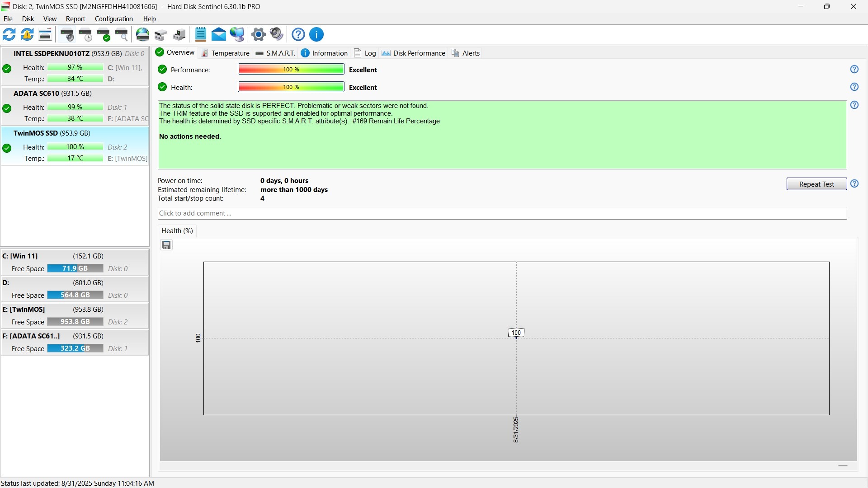This screenshot has height=488, width=868.
Task: Open the Report menu
Action: click(x=75, y=19)
